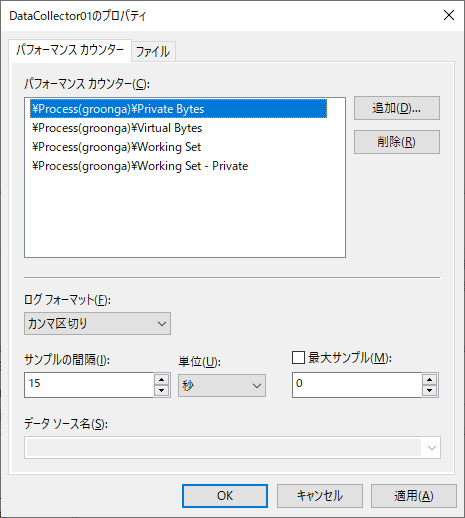
Task: Open the データ ソース名 dropdown
Action: coord(232,447)
